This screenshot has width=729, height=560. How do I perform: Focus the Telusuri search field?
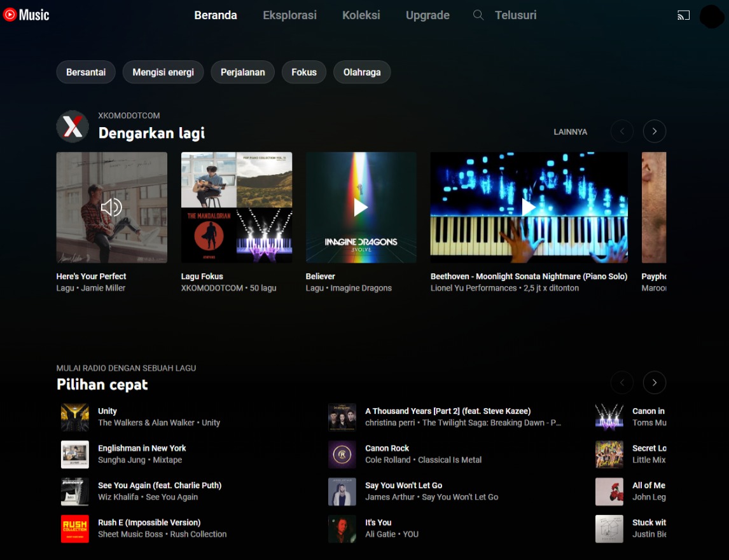[x=516, y=15]
